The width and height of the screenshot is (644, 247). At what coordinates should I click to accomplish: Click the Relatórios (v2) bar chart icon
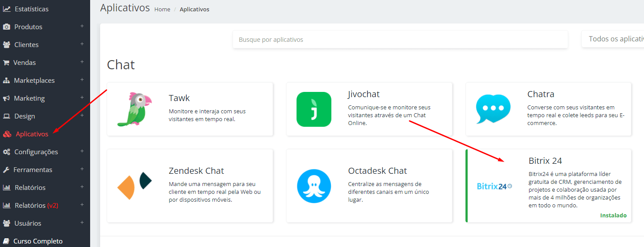tap(7, 206)
